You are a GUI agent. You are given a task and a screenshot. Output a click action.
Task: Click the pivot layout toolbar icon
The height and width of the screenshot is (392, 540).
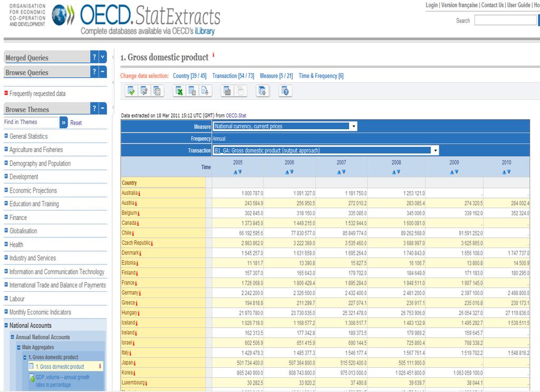144,91
